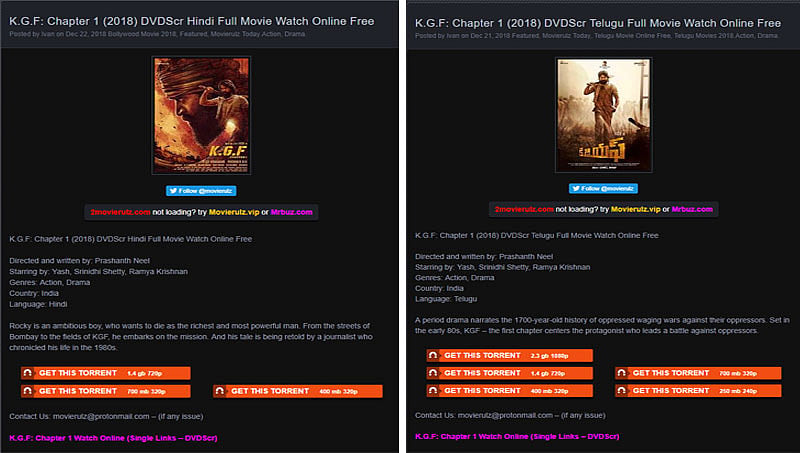
Task: Click the Hindi K.G.F movie poster thumbnail
Action: click(201, 115)
